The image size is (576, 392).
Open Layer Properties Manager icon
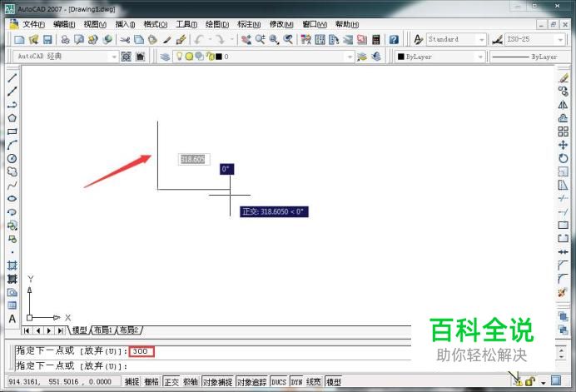point(165,57)
